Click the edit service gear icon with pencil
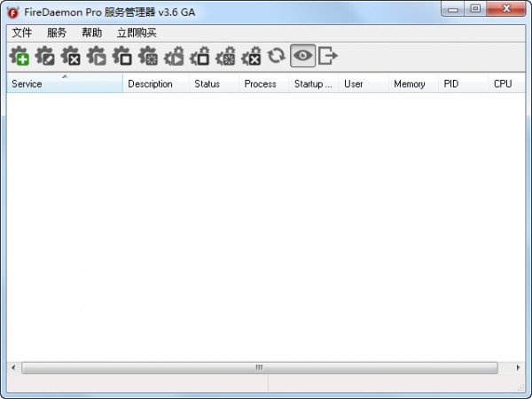The width and height of the screenshot is (532, 399). [x=45, y=56]
